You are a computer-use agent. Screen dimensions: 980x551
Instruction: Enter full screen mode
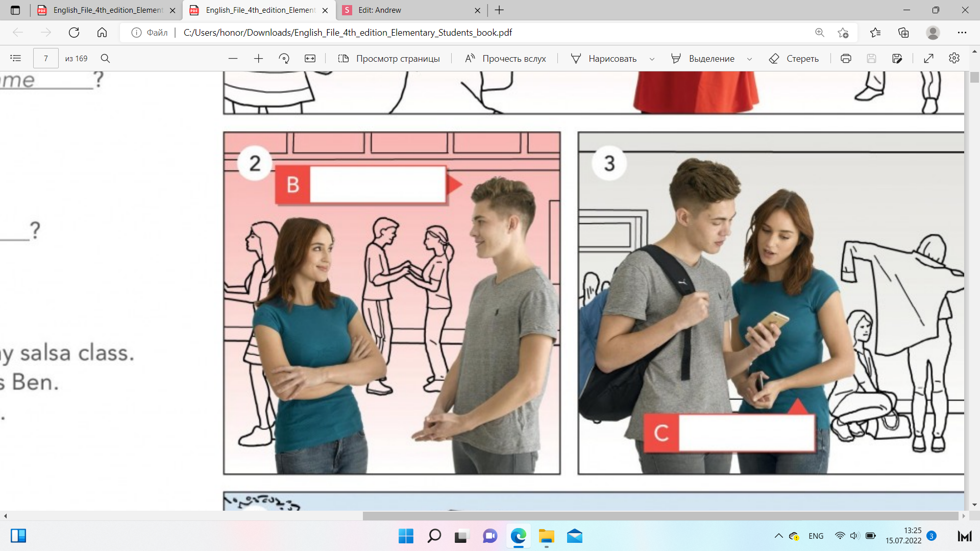point(928,59)
